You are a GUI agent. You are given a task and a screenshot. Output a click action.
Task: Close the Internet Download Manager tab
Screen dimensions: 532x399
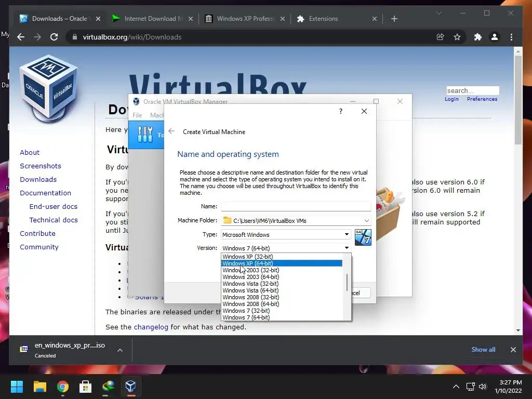(191, 19)
